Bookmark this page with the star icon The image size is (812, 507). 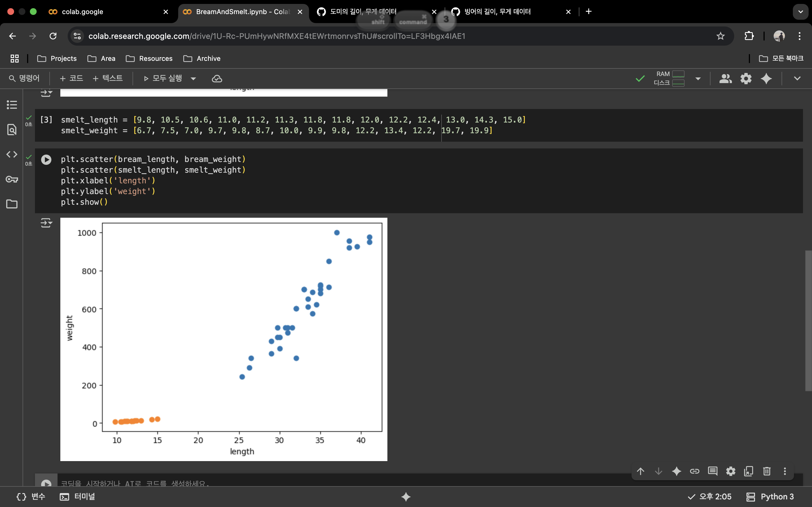720,36
